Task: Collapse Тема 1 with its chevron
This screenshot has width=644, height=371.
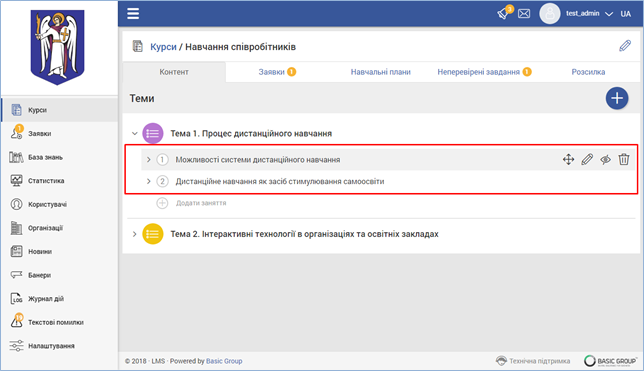Action: tap(134, 134)
